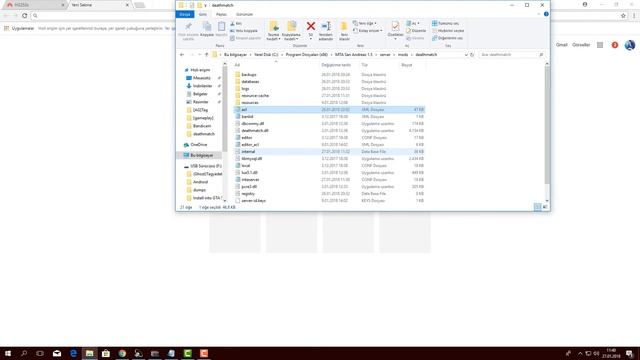Image resolution: width=640 pixels, height=360 pixels.
Task: Select the 'server-id.keys' file
Action: pos(253,201)
